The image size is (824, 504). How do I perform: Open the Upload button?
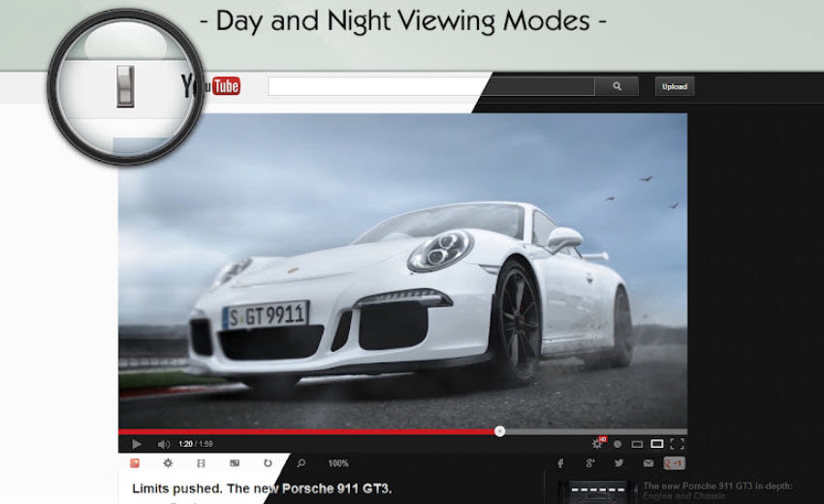(x=675, y=86)
